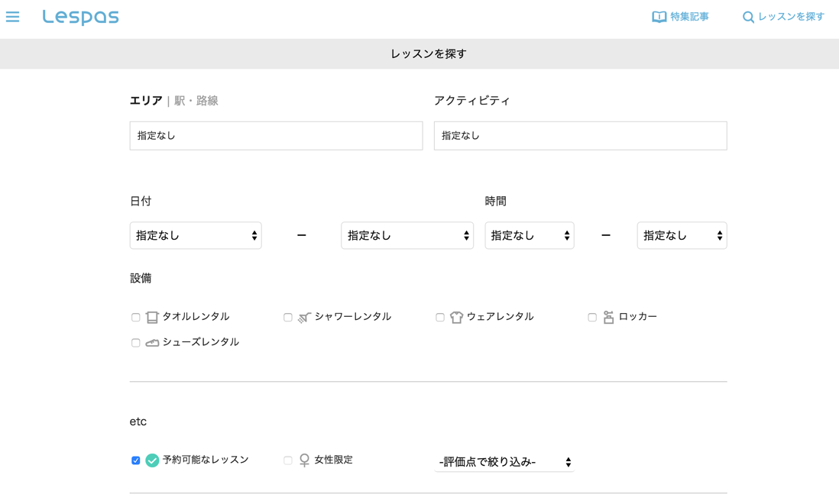This screenshot has height=504, width=839.
Task: Click the towel icon for タオルレンタル
Action: point(152,318)
